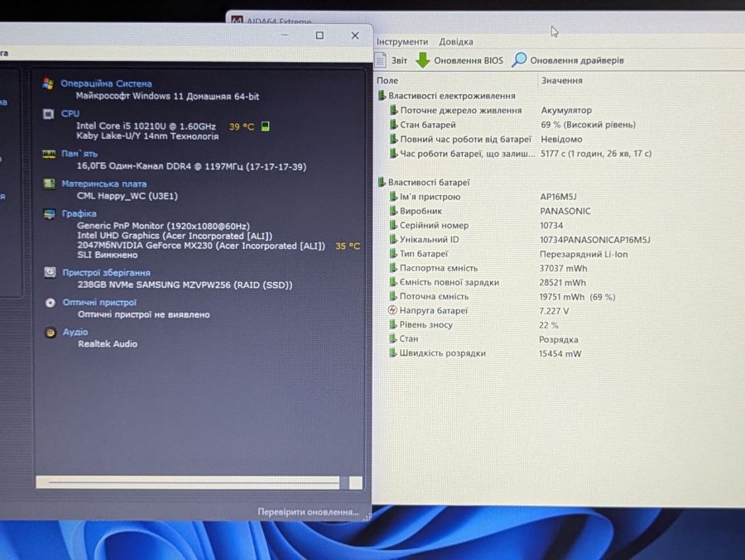Open Оптичні пристрої section link
This screenshot has height=560, width=745.
pos(99,303)
